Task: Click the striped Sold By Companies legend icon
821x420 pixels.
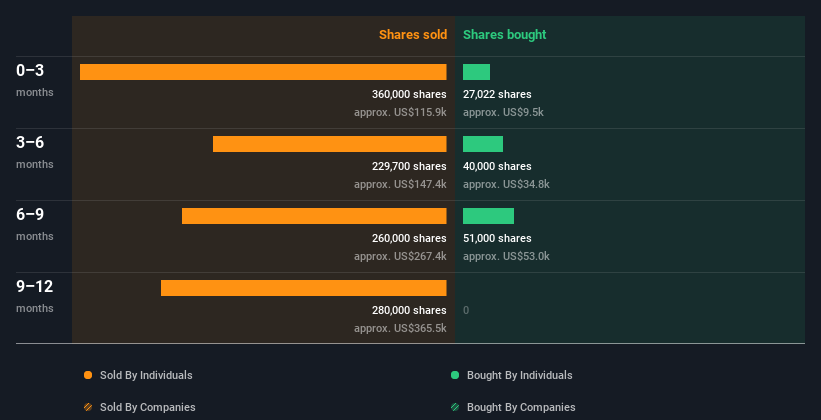Action: 88,407
